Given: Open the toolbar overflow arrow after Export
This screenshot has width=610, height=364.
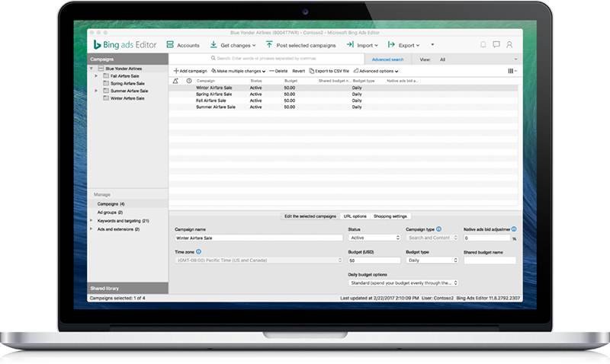Looking at the screenshot, I should (x=432, y=45).
